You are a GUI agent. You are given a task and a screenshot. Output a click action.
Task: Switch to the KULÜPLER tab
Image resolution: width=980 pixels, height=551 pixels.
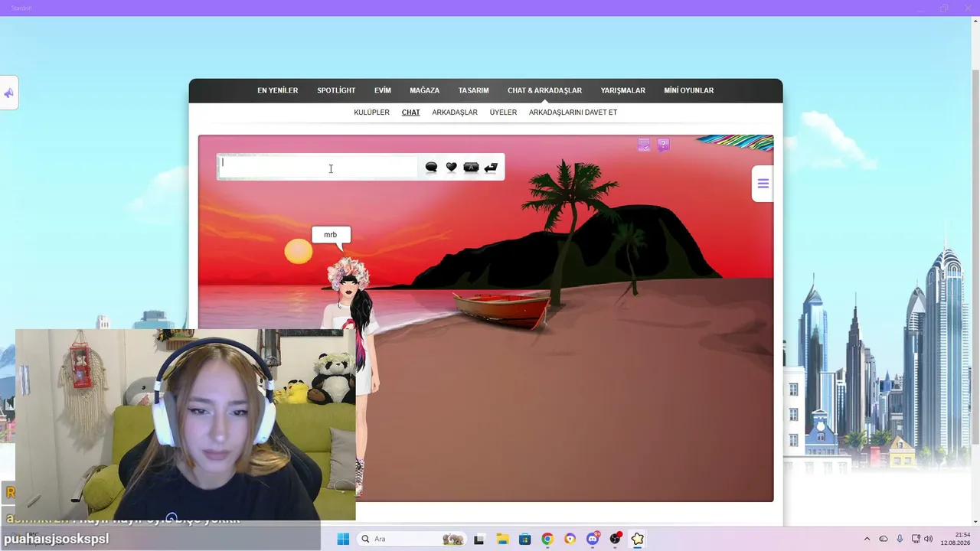(x=371, y=112)
